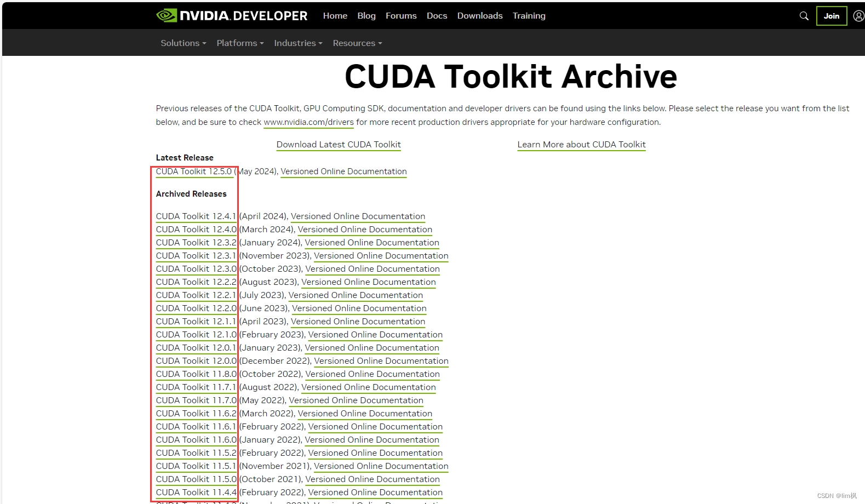The height and width of the screenshot is (504, 865).
Task: Click Download Latest CUDA Toolkit link
Action: click(x=339, y=145)
